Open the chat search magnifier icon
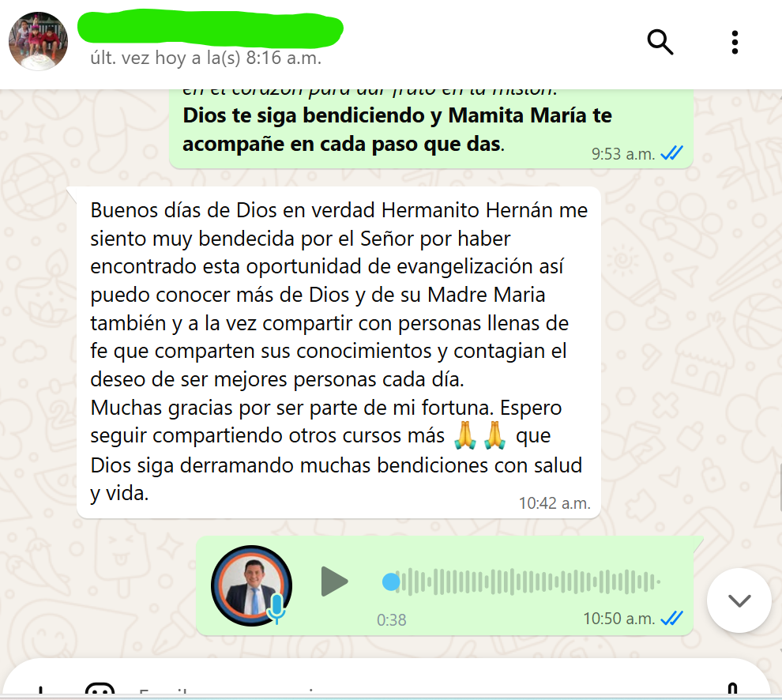 point(660,43)
